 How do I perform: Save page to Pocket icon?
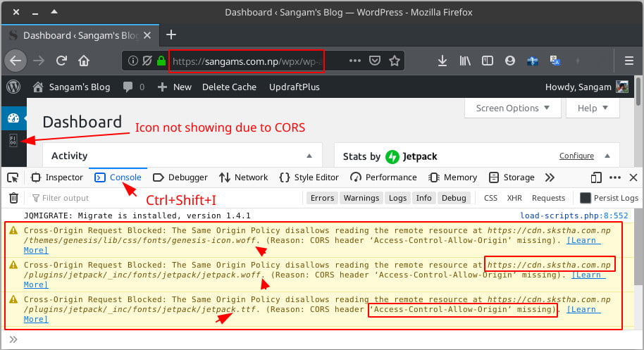pyautogui.click(x=375, y=61)
